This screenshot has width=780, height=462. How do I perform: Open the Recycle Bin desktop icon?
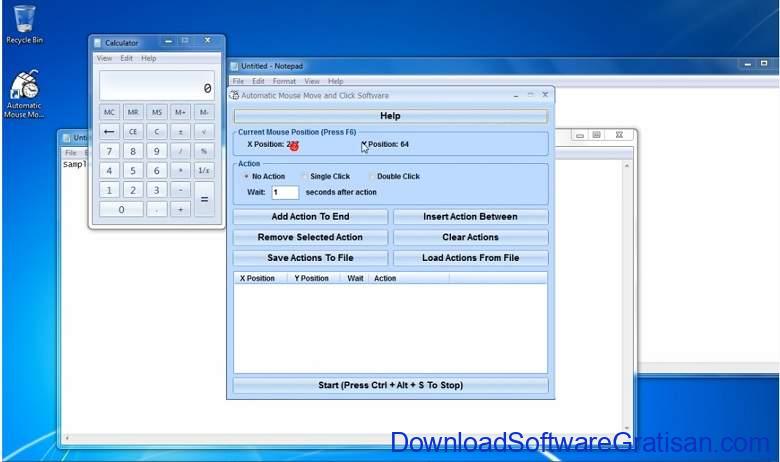[23, 25]
